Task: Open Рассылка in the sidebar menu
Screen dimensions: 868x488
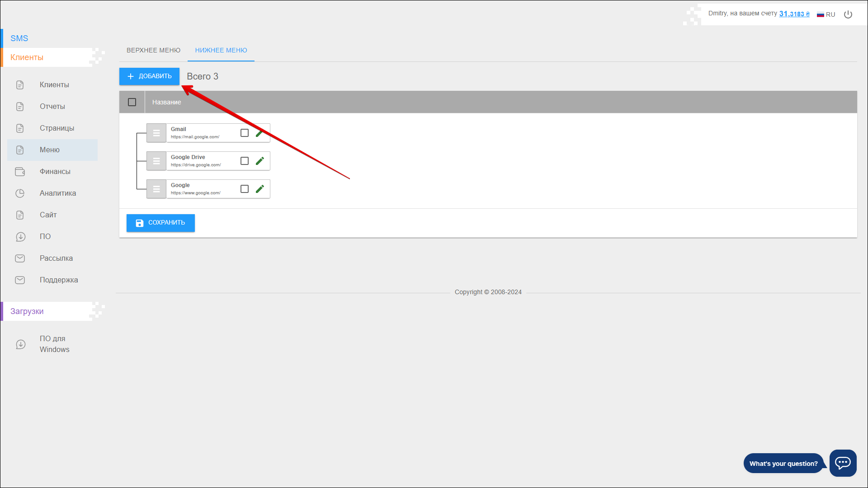Action: pos(56,258)
